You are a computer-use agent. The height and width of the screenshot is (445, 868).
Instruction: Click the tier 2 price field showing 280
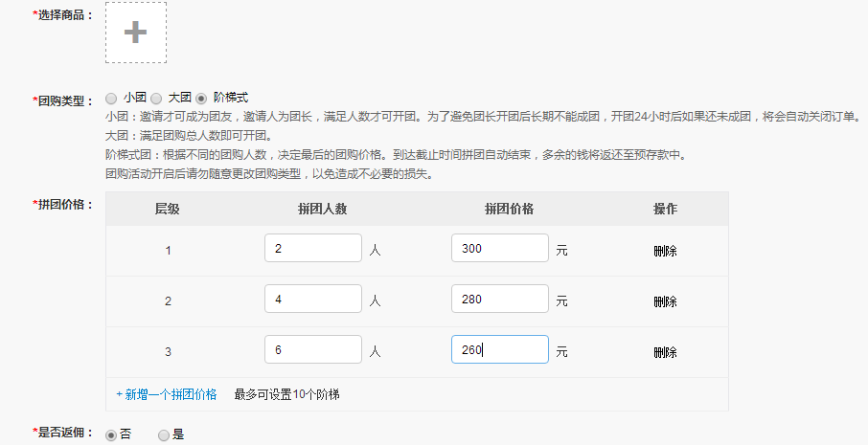499,299
